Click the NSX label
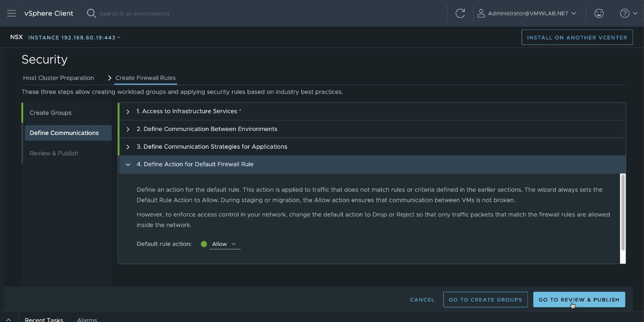This screenshot has width=644, height=322. [16, 37]
